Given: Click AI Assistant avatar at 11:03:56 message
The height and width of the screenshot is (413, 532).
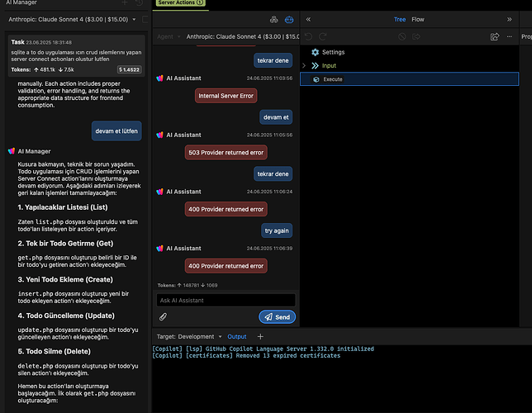Looking at the screenshot, I should point(159,78).
